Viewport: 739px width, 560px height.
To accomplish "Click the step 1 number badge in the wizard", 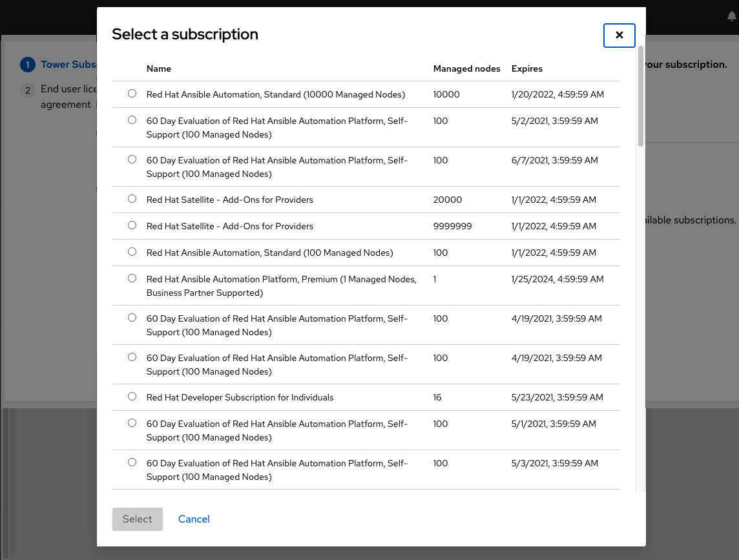I will [28, 65].
